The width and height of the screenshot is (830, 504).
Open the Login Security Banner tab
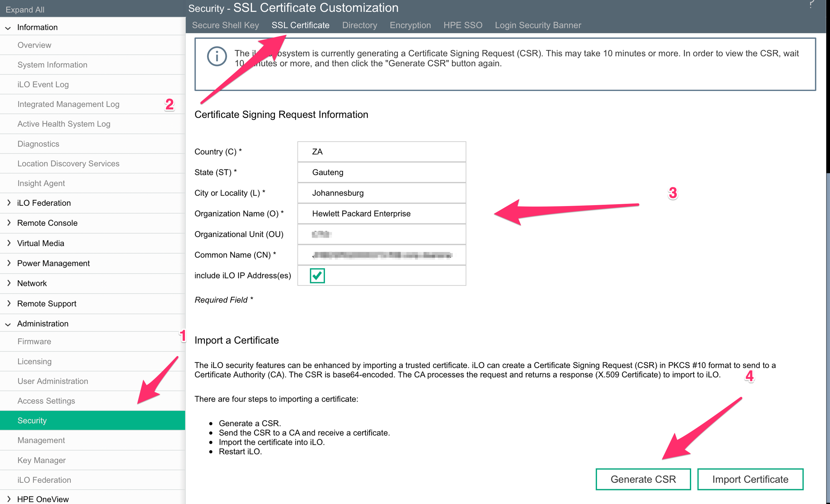[x=538, y=25]
